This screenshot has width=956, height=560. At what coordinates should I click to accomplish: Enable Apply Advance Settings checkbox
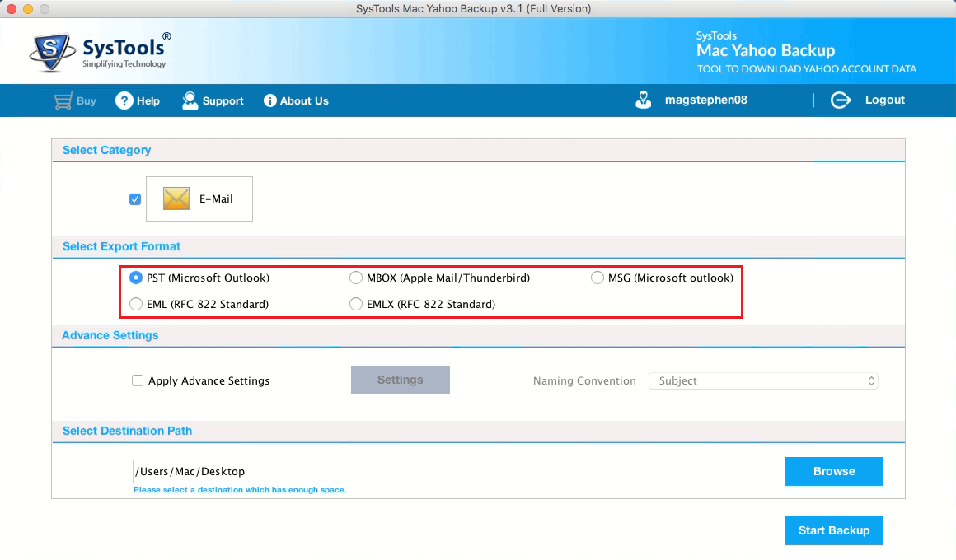[x=138, y=380]
